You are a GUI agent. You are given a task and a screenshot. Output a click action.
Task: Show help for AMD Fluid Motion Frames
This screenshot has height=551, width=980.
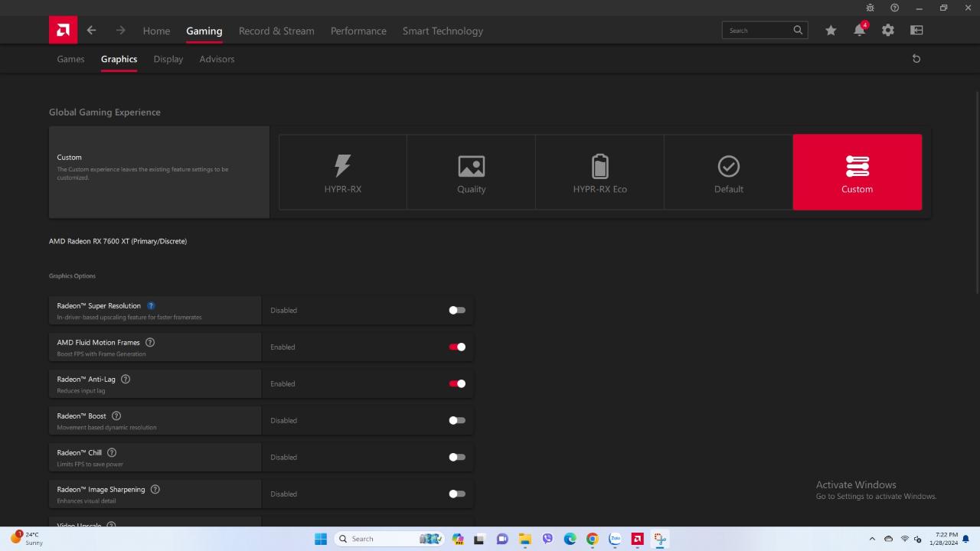[150, 343]
